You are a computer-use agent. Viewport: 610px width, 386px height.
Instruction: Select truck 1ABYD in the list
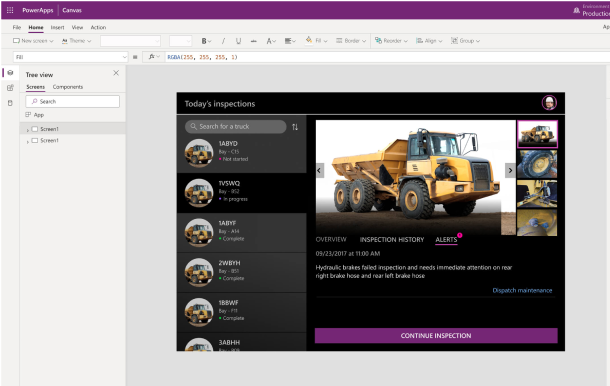[242, 153]
